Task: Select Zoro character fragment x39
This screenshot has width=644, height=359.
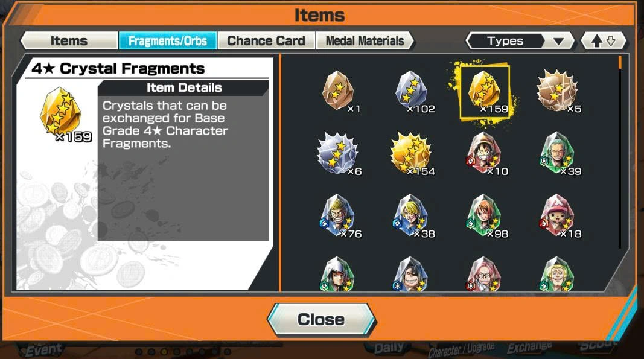Action: (x=557, y=154)
